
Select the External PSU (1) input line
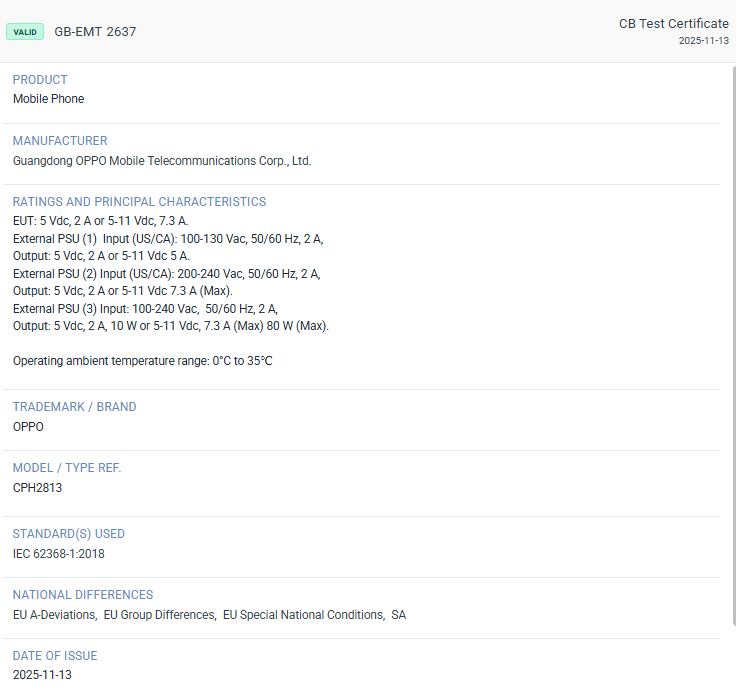pos(167,239)
